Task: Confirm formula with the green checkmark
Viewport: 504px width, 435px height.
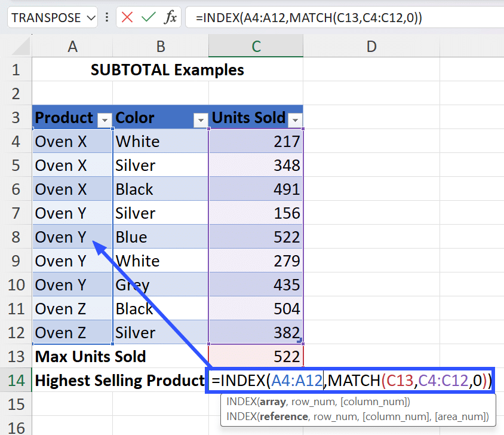Action: (x=149, y=17)
